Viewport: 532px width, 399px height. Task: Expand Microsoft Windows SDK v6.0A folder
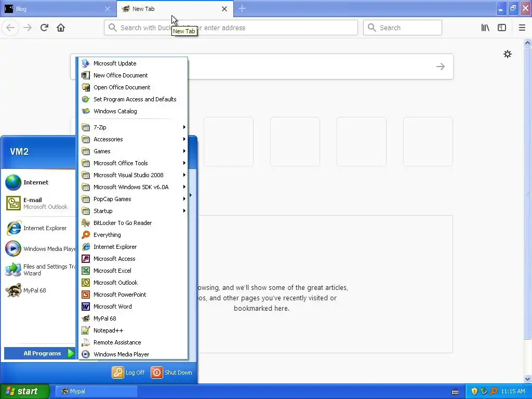132,187
